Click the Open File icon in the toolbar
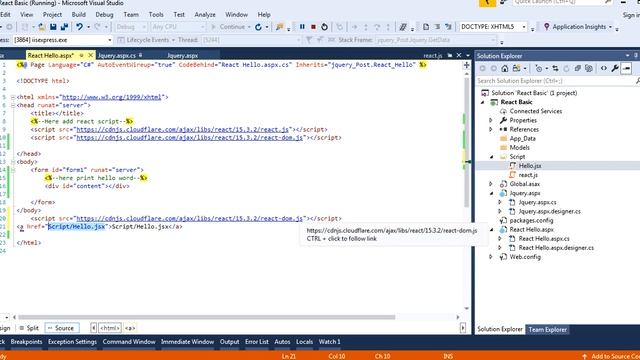 coord(42,27)
